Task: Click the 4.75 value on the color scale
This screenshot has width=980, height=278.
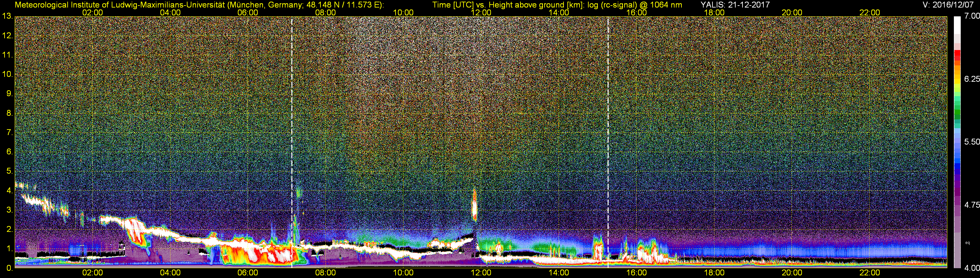Action: pos(972,205)
